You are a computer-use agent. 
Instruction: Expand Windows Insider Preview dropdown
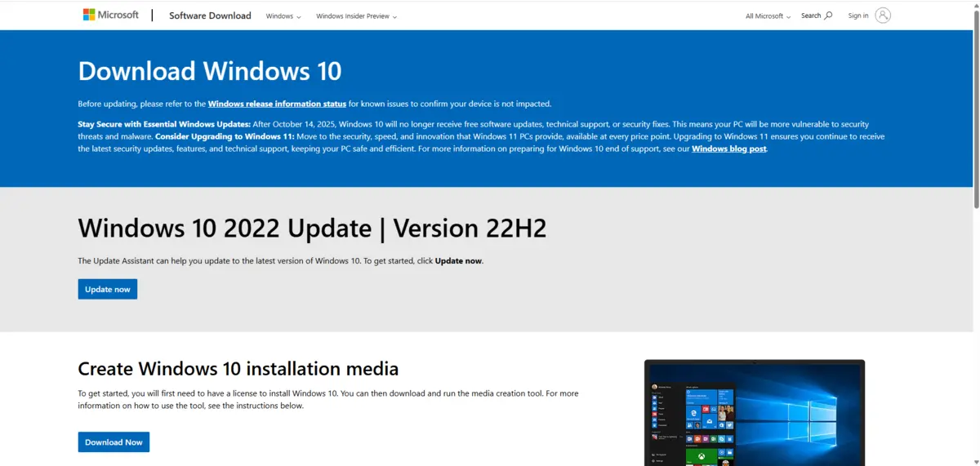356,16
